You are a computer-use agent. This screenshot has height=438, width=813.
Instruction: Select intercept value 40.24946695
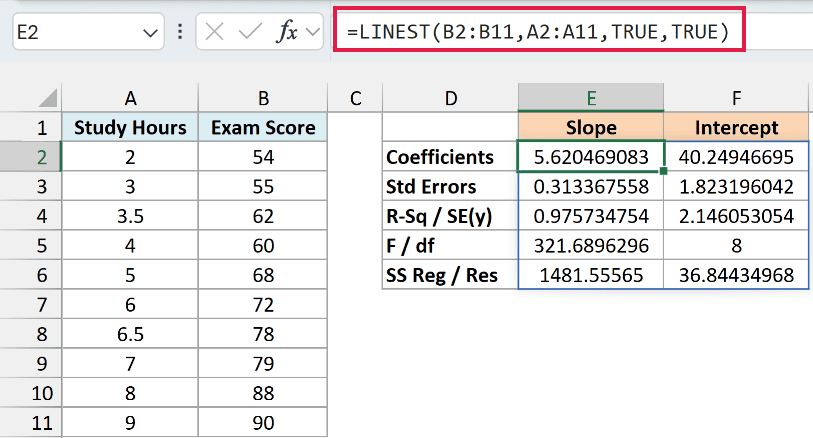736,157
